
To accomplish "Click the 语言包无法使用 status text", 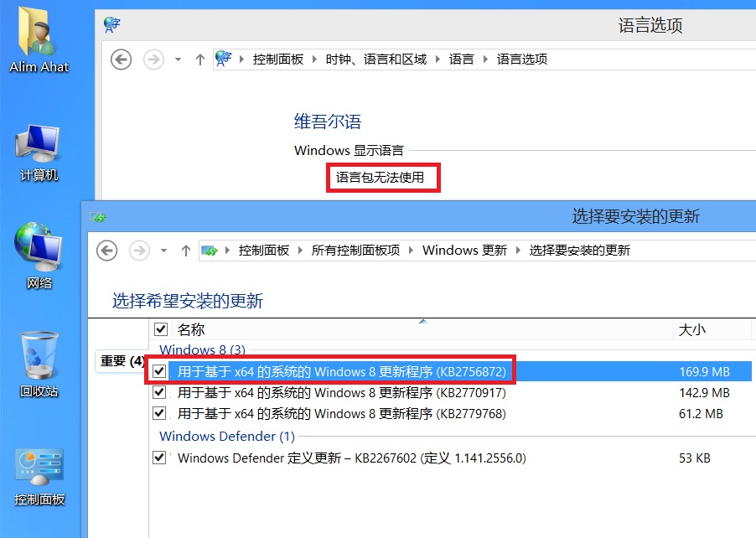I will coord(380,178).
